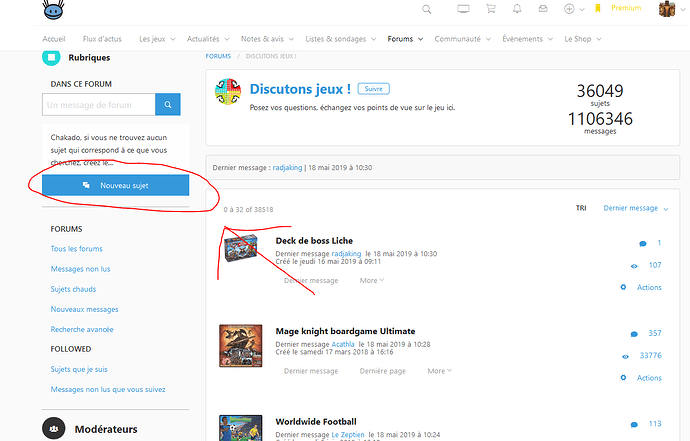690x441 pixels.
Task: Expand the Le Shop menu
Action: coord(582,39)
